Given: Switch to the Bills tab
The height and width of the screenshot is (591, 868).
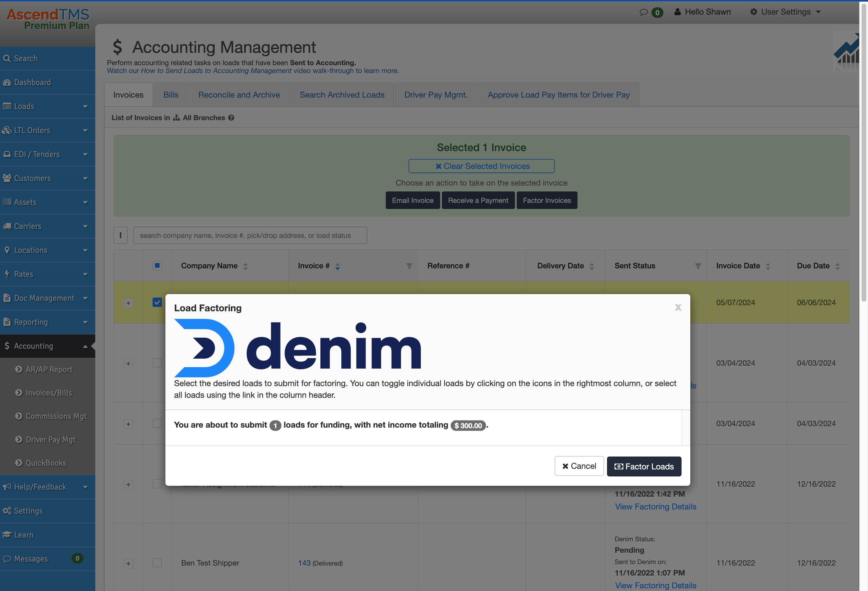Looking at the screenshot, I should click(x=171, y=95).
